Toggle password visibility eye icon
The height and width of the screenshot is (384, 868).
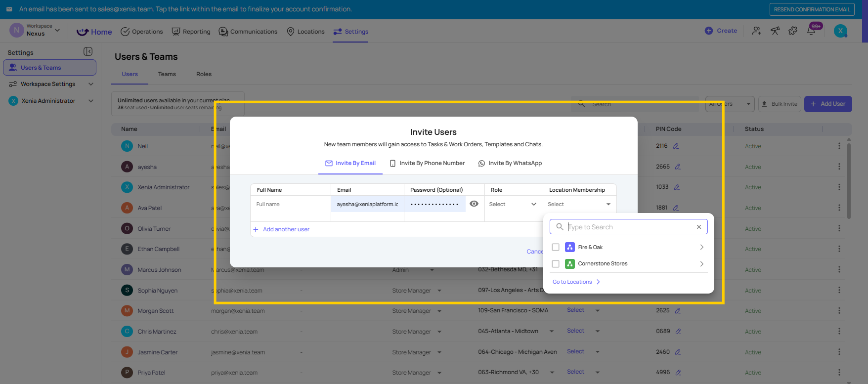click(474, 204)
